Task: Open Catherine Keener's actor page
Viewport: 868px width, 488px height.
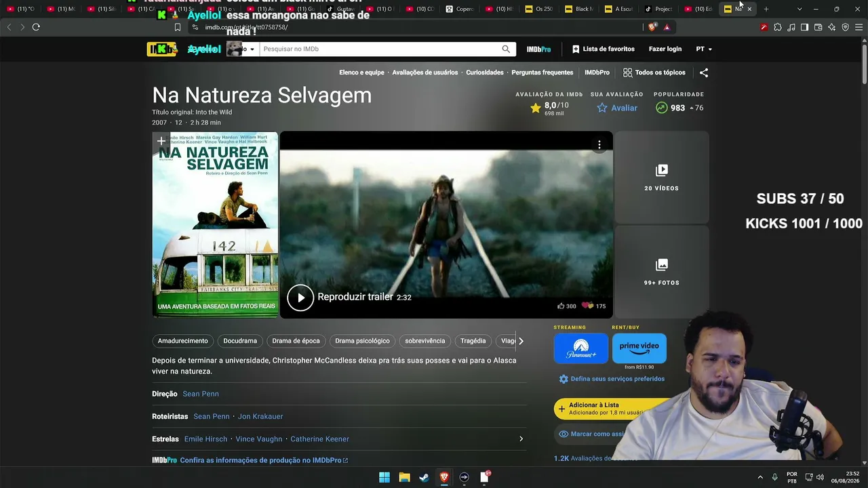Action: point(320,439)
